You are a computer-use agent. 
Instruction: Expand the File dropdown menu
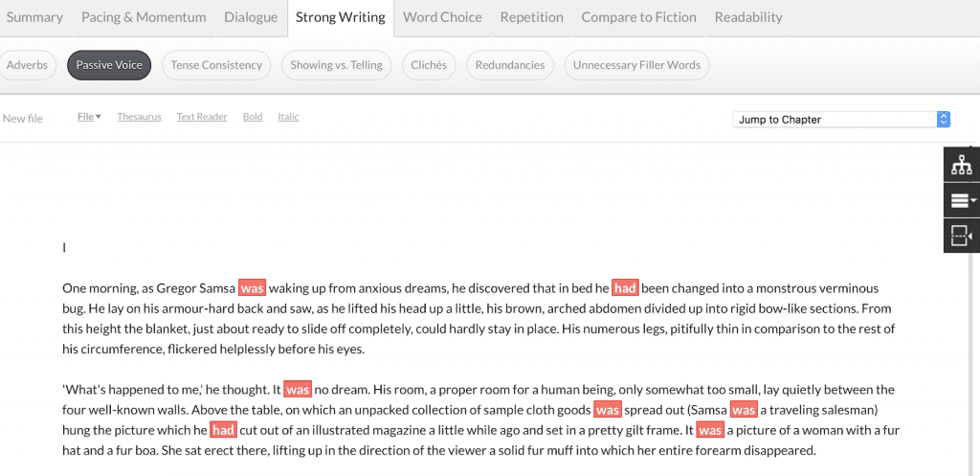pyautogui.click(x=89, y=117)
